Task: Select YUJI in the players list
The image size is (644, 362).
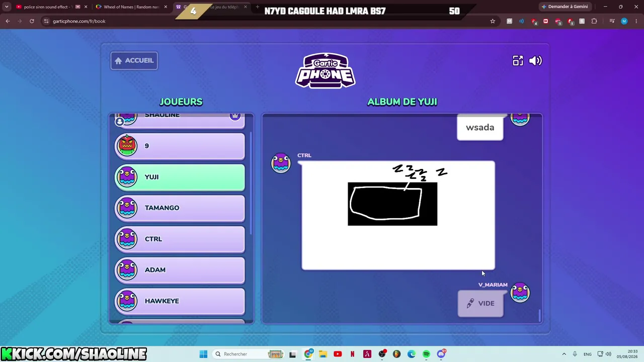Action: tap(180, 177)
